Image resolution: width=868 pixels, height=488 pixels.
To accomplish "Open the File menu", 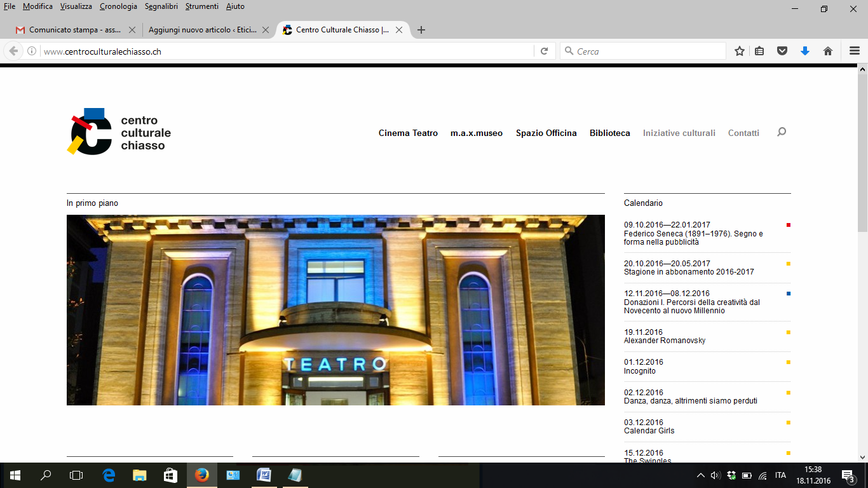I will (10, 6).
